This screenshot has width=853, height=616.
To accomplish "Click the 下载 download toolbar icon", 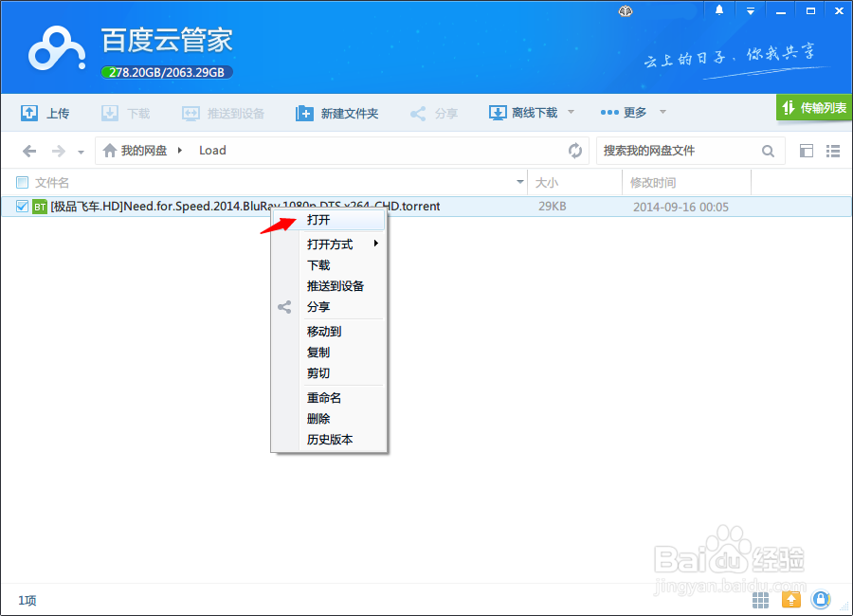I will [x=110, y=113].
